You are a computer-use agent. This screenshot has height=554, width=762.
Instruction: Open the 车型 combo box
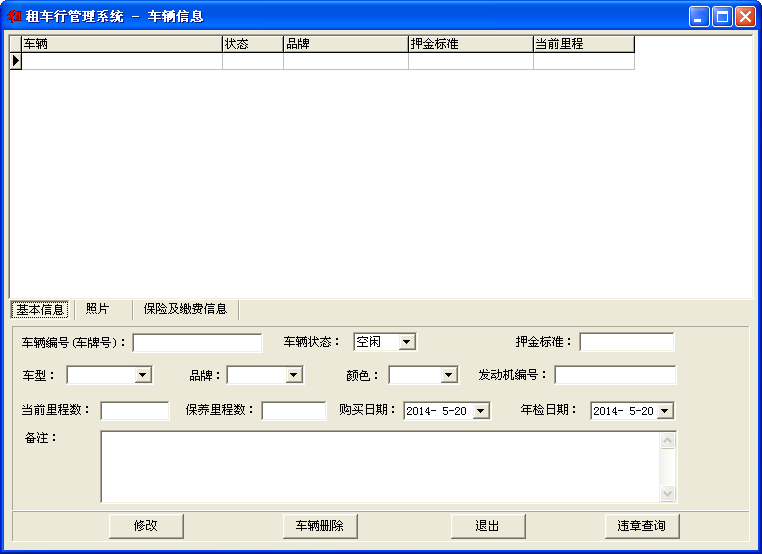tap(143, 375)
